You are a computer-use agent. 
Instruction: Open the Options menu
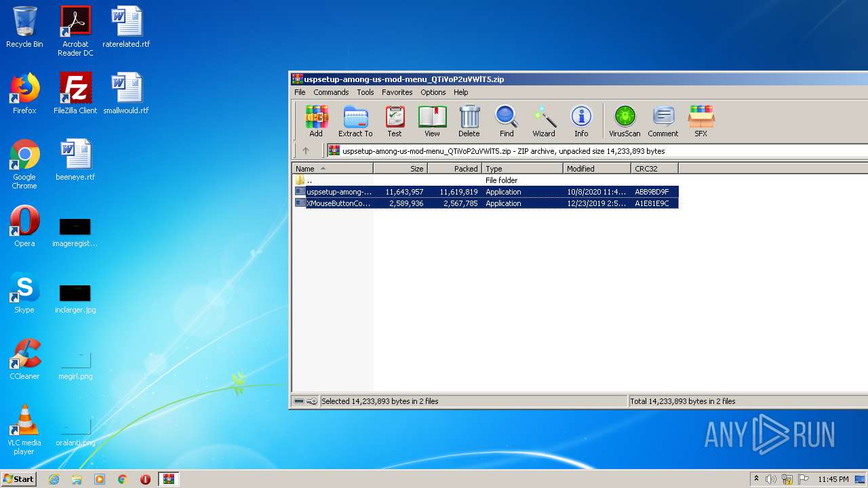(x=433, y=92)
